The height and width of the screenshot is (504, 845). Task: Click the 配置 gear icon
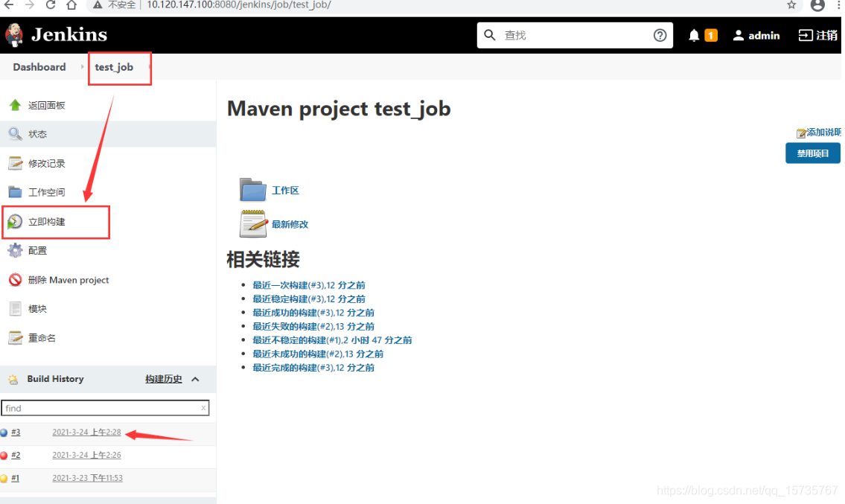click(15, 250)
